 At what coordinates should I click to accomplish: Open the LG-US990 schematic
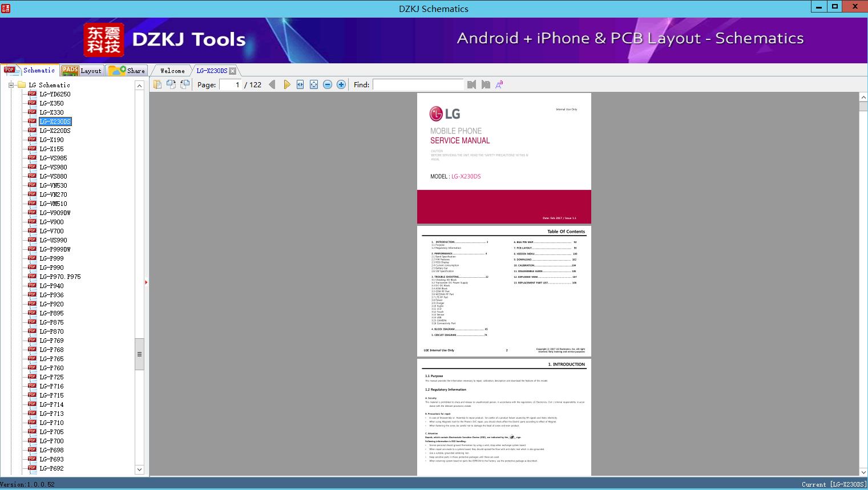pos(53,240)
